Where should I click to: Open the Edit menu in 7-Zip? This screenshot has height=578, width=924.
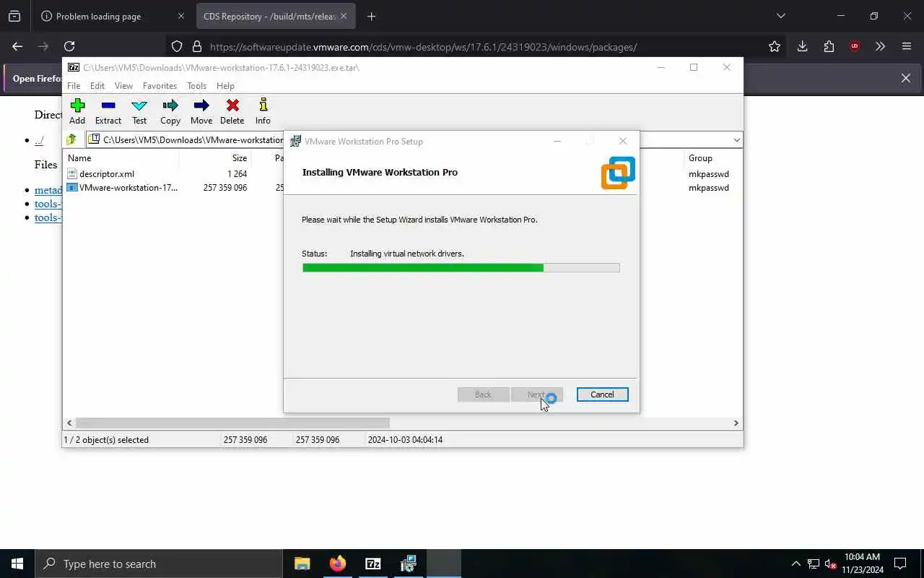click(x=97, y=85)
